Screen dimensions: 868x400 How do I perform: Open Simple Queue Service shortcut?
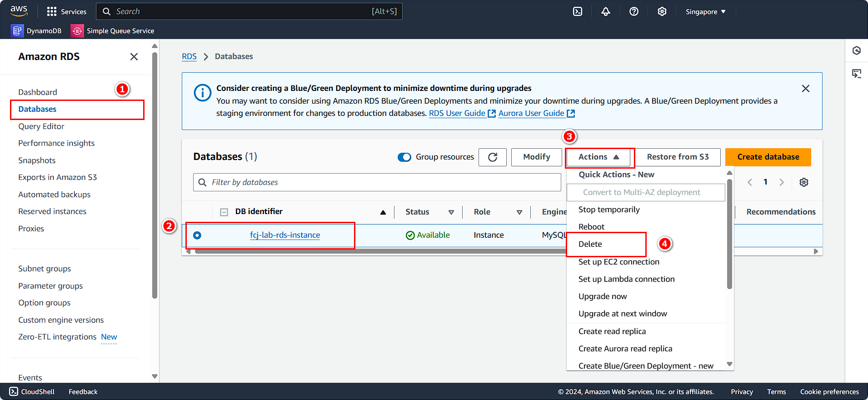tap(113, 31)
